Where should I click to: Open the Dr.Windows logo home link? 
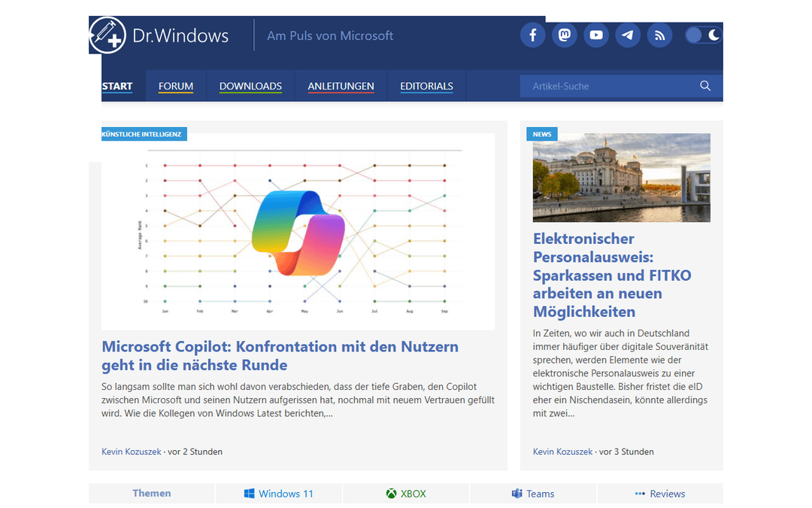(x=159, y=35)
